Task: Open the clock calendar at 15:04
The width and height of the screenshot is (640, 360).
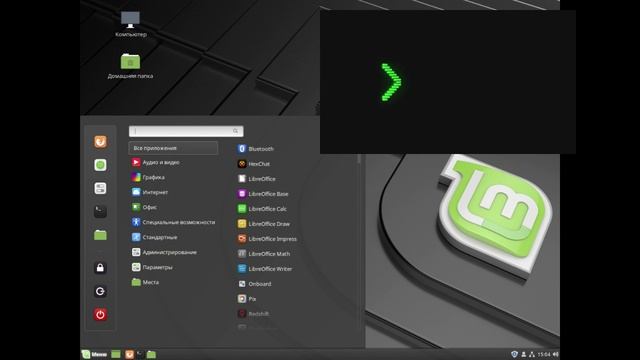Action: pyautogui.click(x=544, y=354)
